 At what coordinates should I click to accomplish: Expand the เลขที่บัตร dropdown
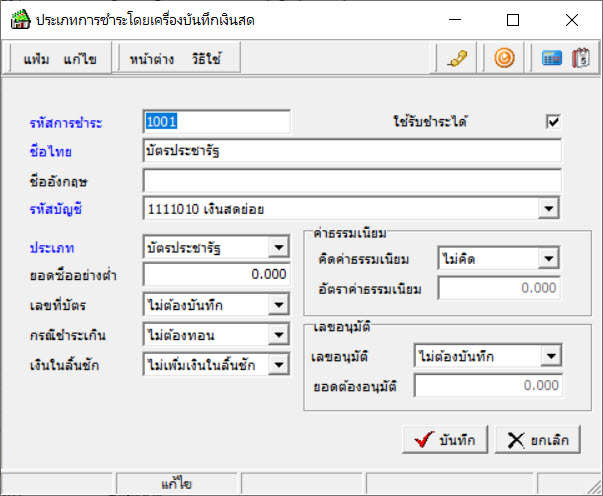pyautogui.click(x=278, y=305)
